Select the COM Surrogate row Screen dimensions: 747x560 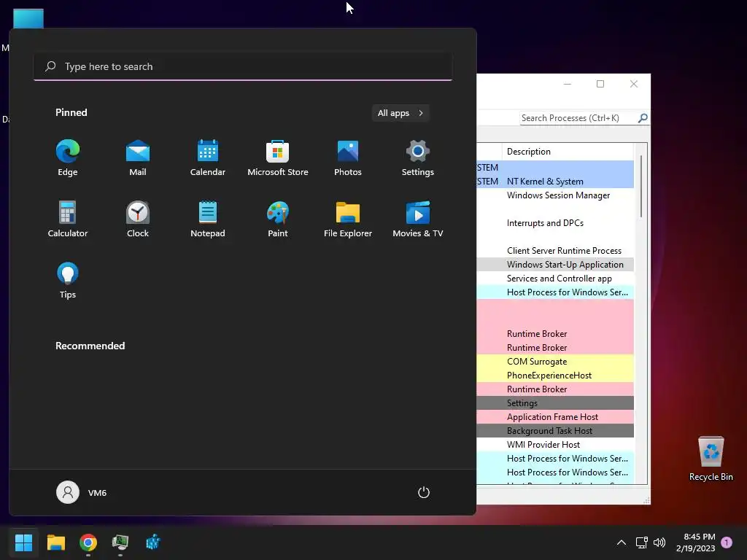[555, 362]
